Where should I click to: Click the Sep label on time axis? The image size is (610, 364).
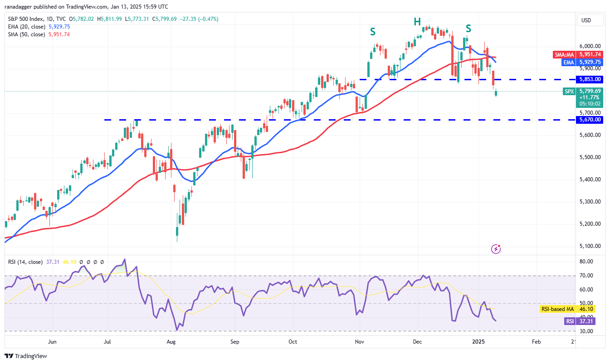[234, 342]
